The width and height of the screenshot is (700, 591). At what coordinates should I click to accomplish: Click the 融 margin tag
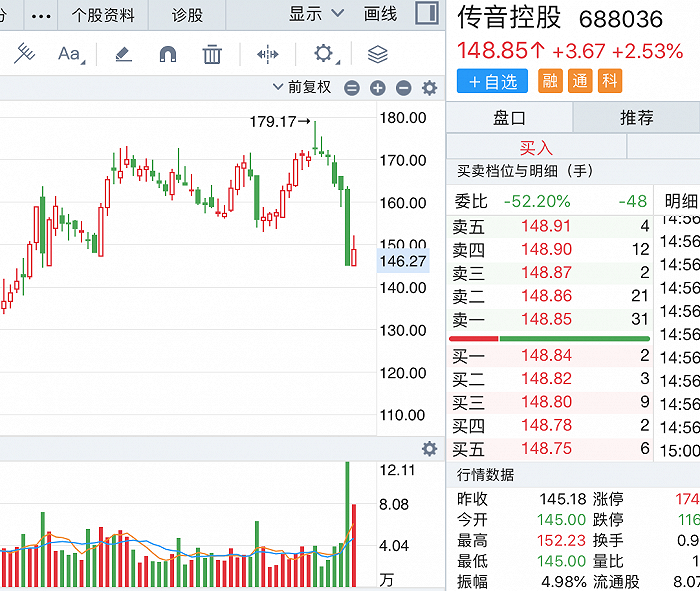[550, 81]
